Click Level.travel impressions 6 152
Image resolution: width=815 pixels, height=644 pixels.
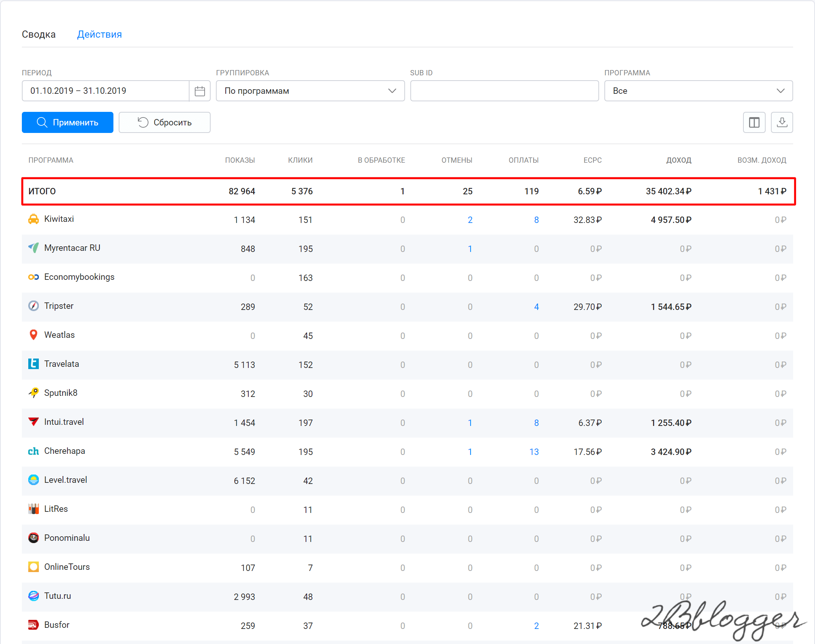(245, 481)
